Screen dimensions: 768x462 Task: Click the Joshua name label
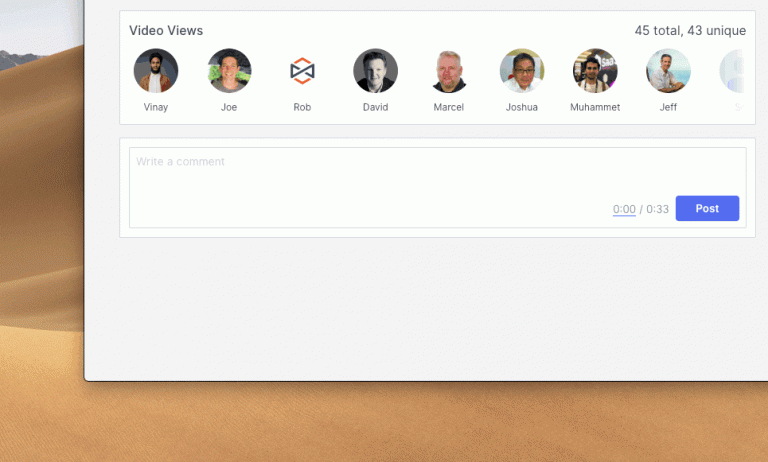click(522, 107)
